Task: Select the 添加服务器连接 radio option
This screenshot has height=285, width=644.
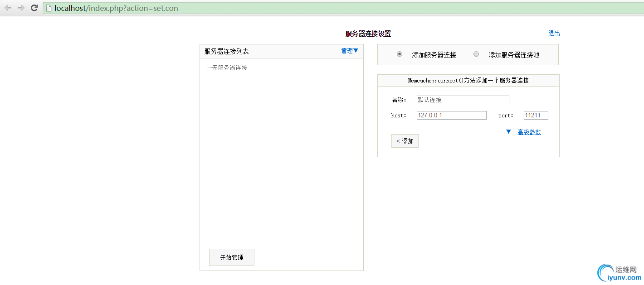Action: [399, 53]
